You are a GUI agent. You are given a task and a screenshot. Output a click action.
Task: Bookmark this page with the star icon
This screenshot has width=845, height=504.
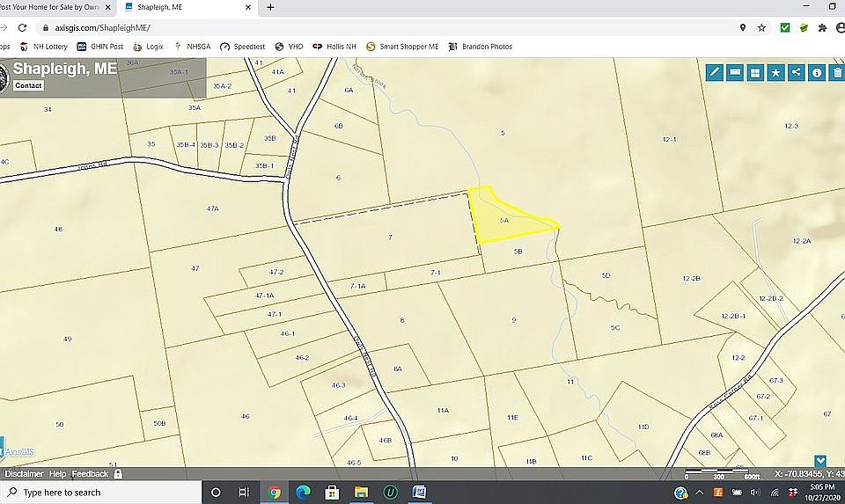(x=761, y=28)
